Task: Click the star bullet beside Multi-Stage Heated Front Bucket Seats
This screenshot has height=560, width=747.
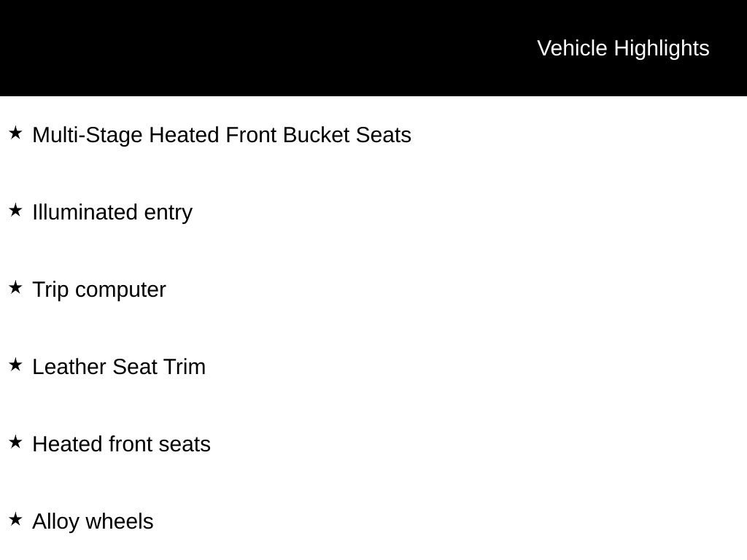Action: [x=15, y=133]
